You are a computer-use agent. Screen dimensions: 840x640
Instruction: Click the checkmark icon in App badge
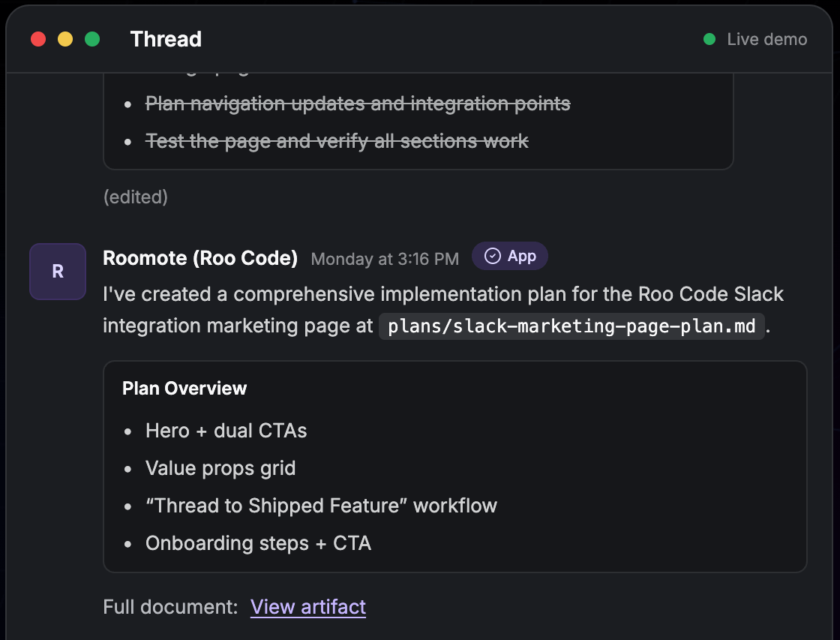pyautogui.click(x=492, y=256)
